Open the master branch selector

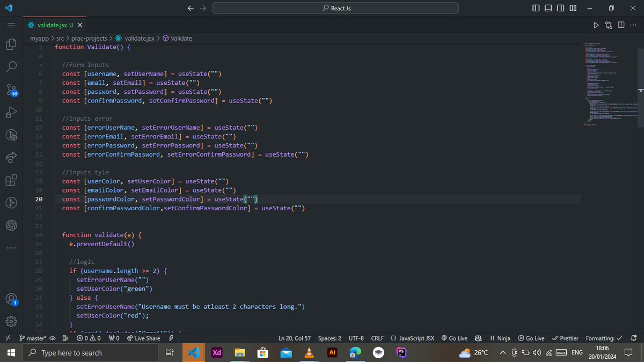point(33,338)
